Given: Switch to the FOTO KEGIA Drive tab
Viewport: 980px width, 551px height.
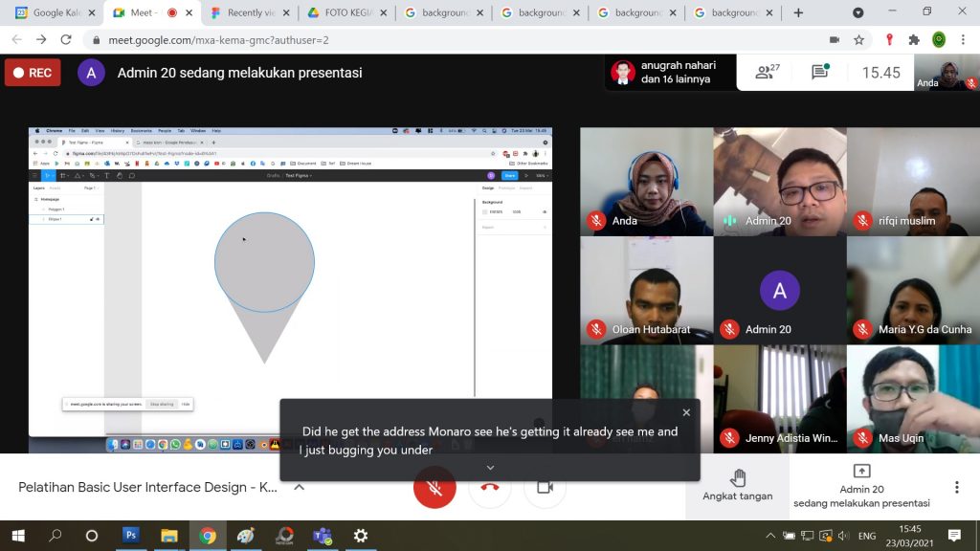Looking at the screenshot, I should [344, 12].
